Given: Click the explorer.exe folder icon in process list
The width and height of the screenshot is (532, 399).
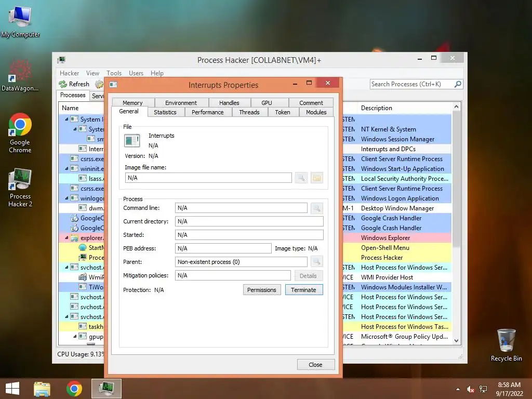Looking at the screenshot, I should coord(74,238).
